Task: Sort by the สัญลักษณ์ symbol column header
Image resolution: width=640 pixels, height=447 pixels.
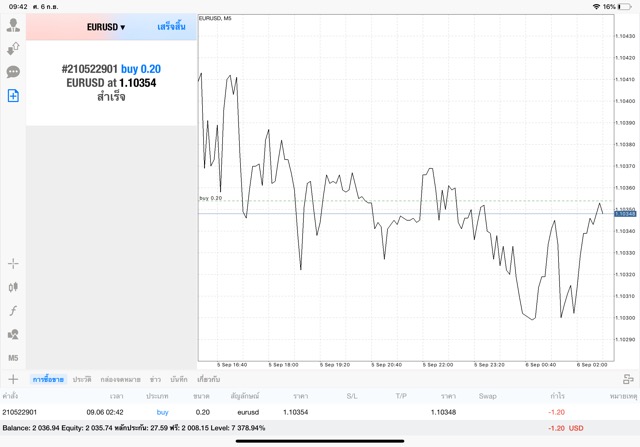Action: (245, 396)
